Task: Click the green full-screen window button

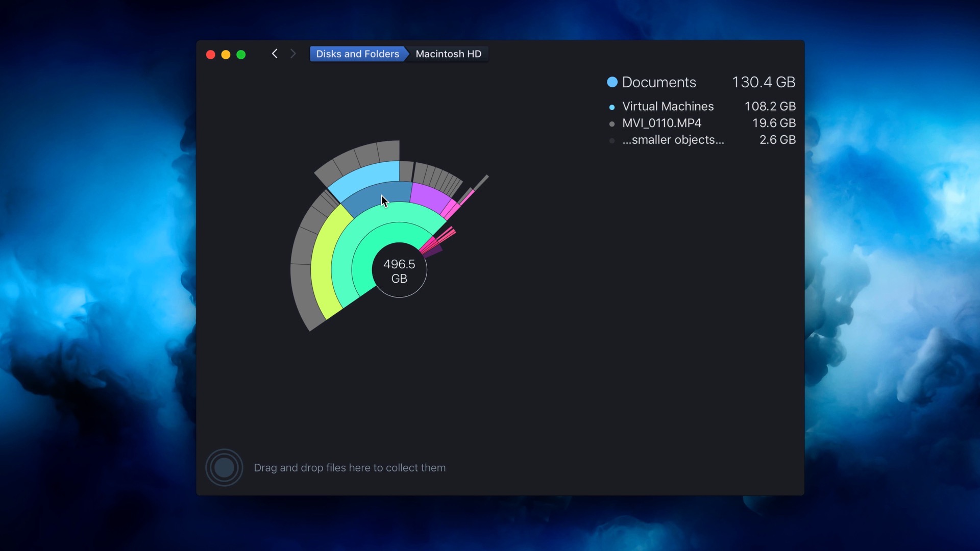Action: [x=241, y=55]
